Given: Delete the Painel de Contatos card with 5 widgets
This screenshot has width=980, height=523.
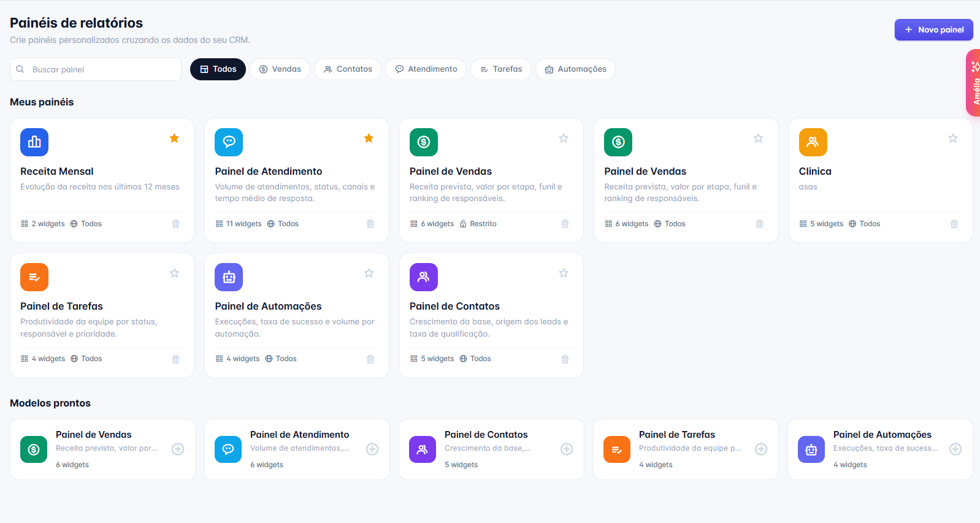Looking at the screenshot, I should [x=565, y=359].
